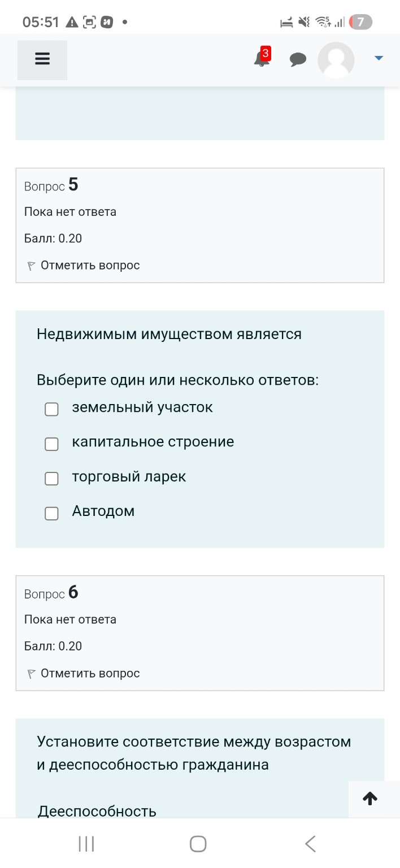Screen dimensions: 400x868
Task: Open the hamburger navigation menu
Action: click(42, 58)
